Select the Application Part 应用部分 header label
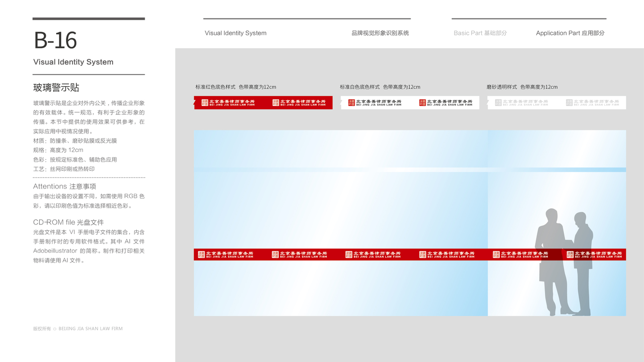This screenshot has width=644, height=362. point(570,33)
